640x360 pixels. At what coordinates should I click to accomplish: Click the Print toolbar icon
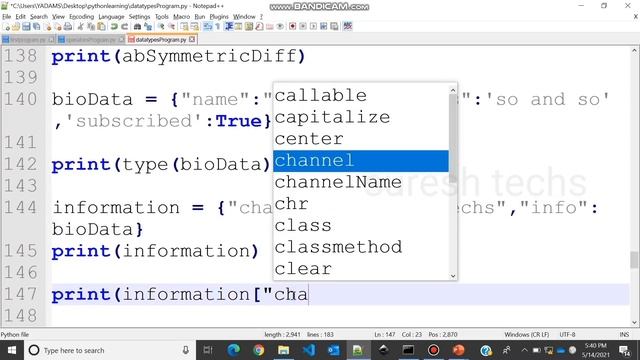point(68,27)
